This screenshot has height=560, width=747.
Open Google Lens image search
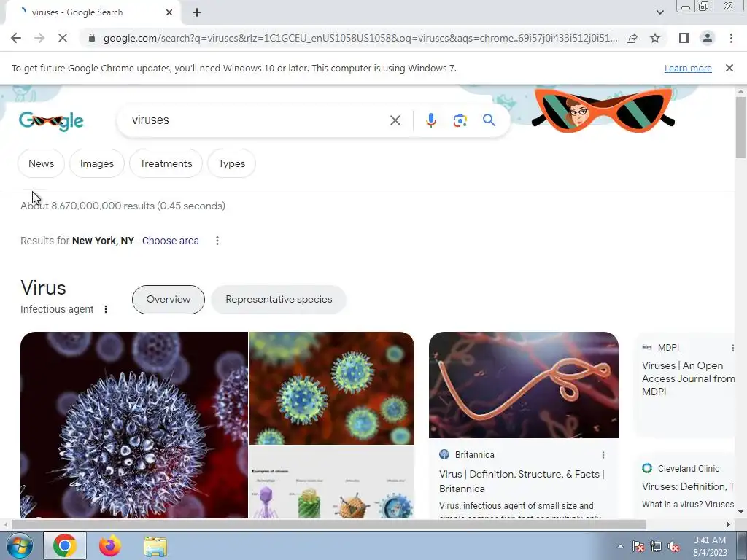[x=460, y=120]
